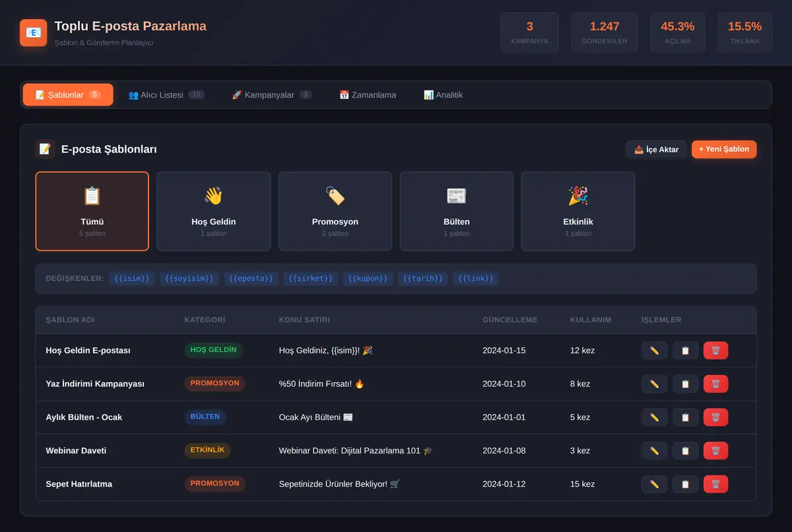Insert the {{kupon}} variable chip
The width and height of the screenshot is (792, 532).
click(x=368, y=279)
